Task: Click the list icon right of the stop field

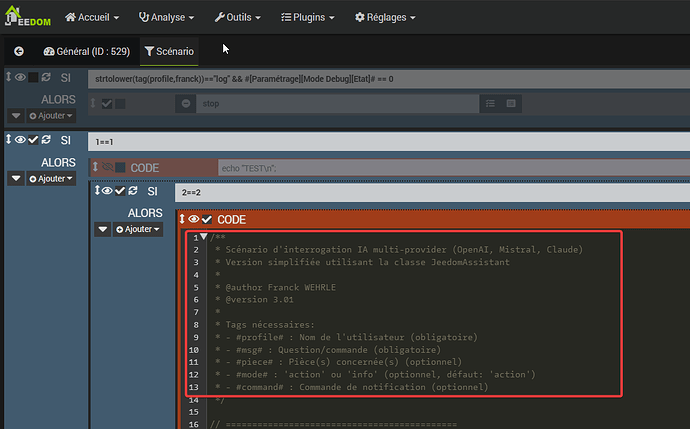Action: coord(511,103)
